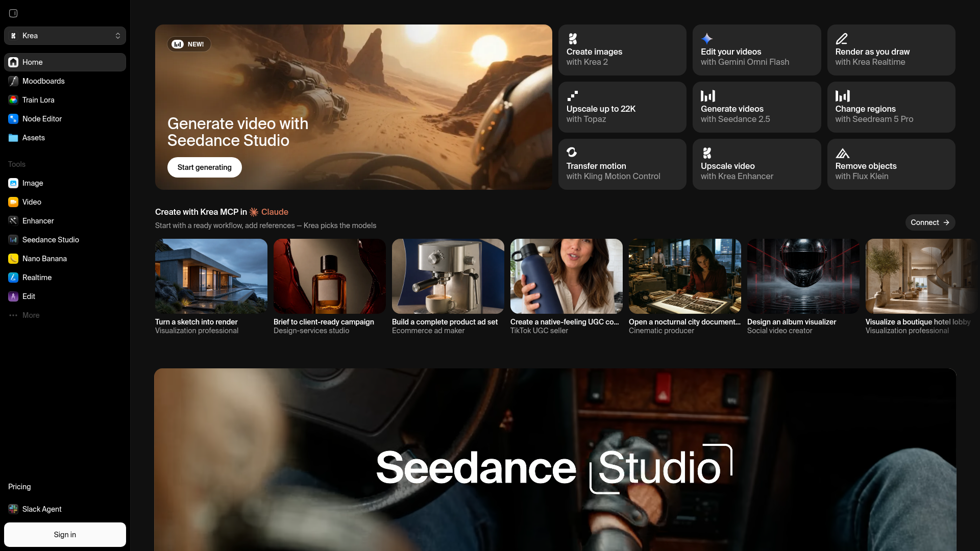Click 'Design an album visualizer' title

[792, 322]
